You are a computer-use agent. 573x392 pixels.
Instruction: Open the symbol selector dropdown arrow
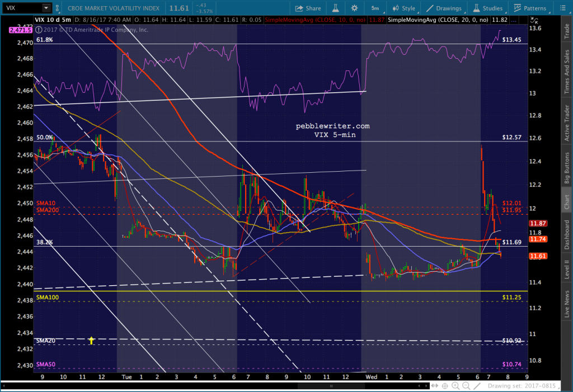(x=46, y=8)
